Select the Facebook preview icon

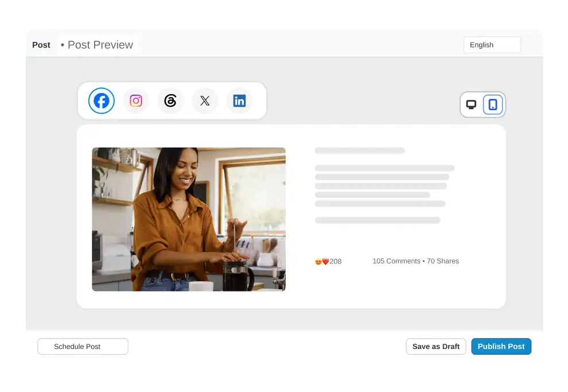coord(102,100)
